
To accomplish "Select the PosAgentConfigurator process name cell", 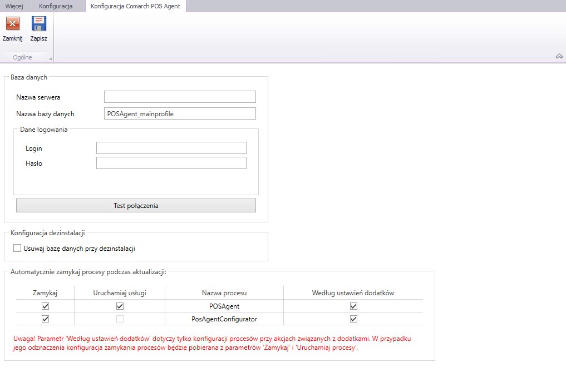I will coord(224,319).
